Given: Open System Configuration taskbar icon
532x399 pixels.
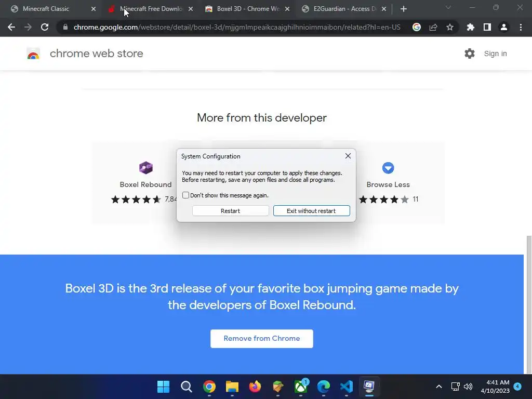Looking at the screenshot, I should [x=369, y=387].
